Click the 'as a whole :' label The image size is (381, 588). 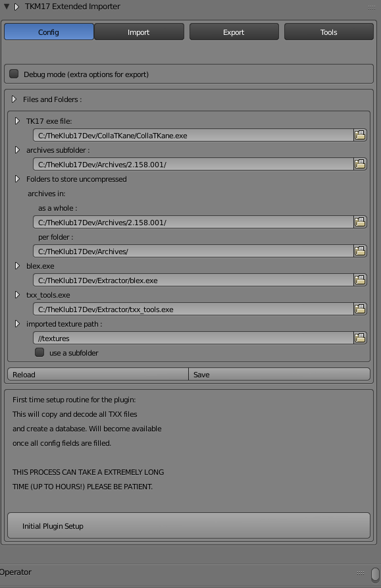click(57, 208)
